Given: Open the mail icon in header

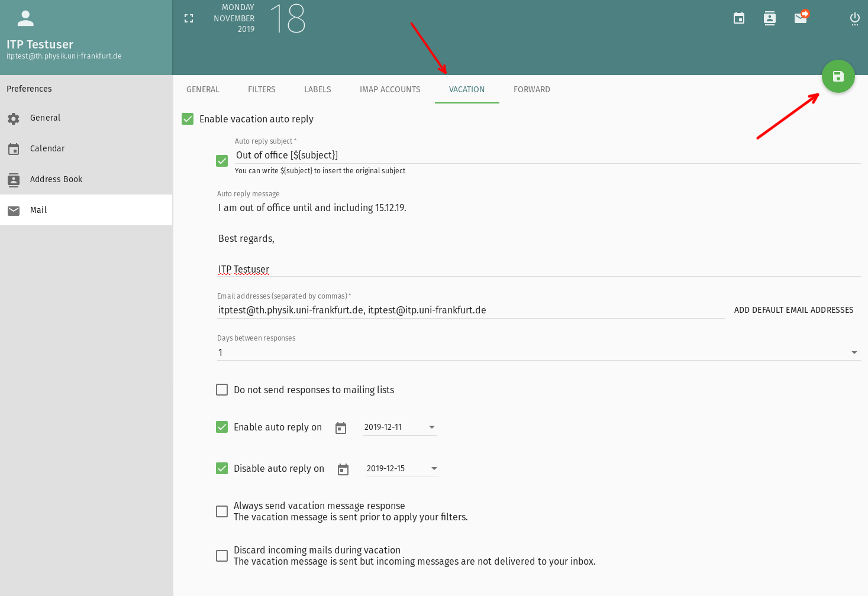Looking at the screenshot, I should tap(801, 18).
